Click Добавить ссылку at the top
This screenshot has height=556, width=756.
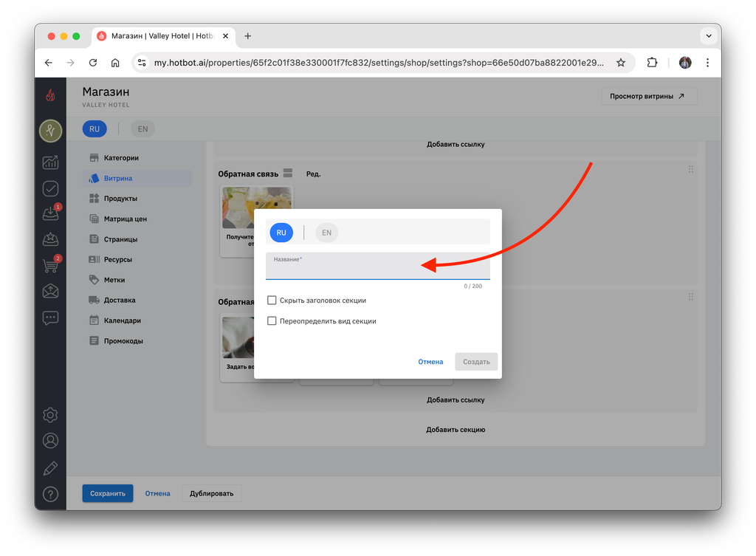pyautogui.click(x=456, y=144)
